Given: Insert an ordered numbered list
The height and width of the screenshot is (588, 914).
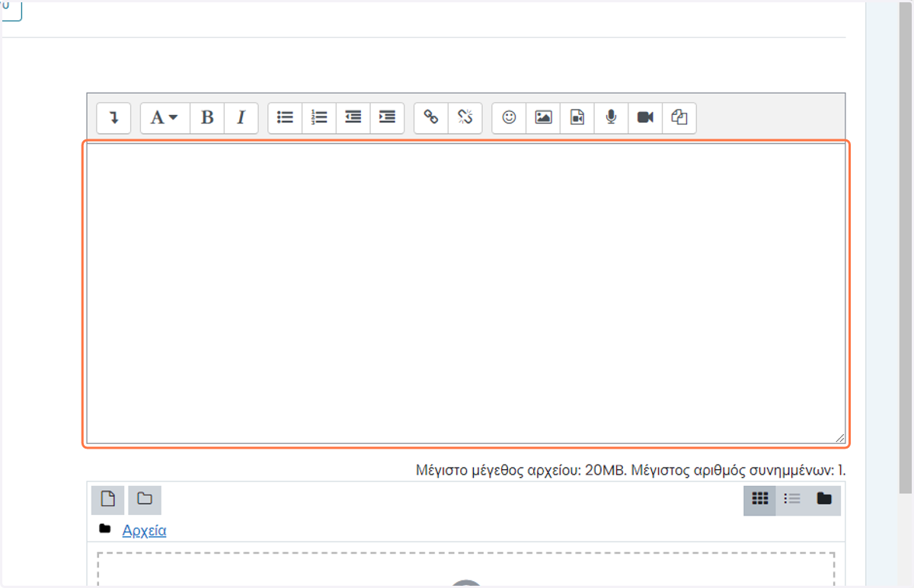Looking at the screenshot, I should point(319,118).
